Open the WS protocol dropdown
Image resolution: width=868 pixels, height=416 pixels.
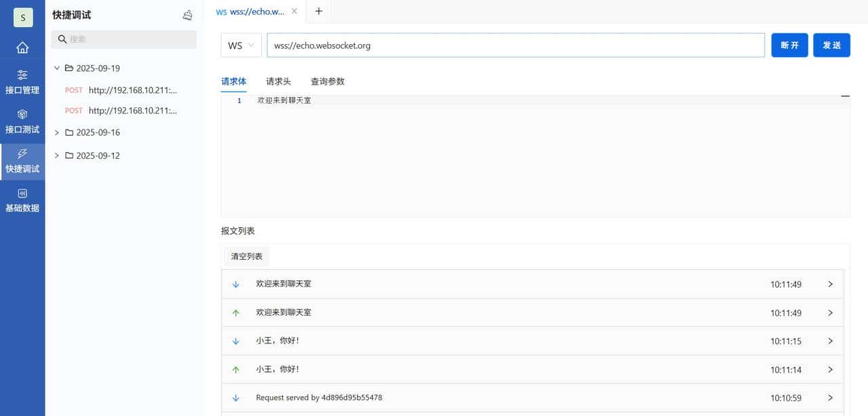pyautogui.click(x=241, y=45)
